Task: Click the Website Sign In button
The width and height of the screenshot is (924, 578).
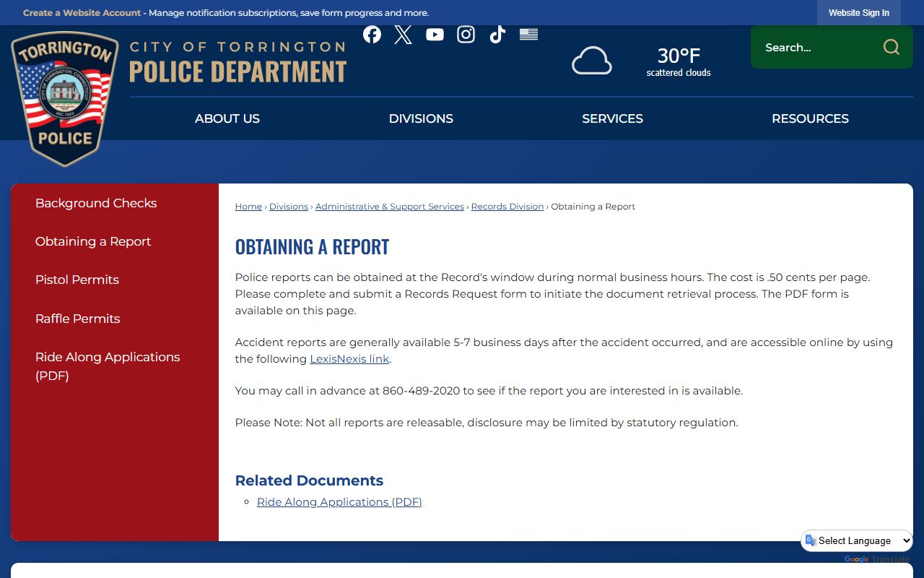Action: pos(858,13)
